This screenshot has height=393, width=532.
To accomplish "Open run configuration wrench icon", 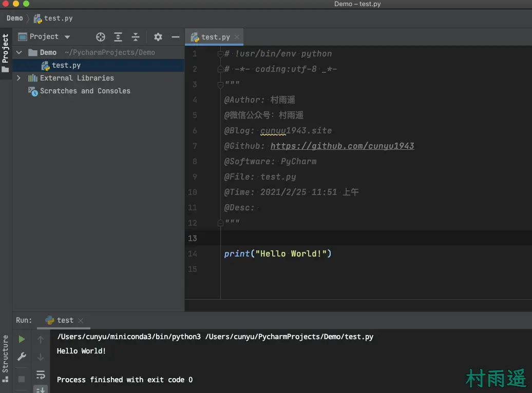I will pyautogui.click(x=22, y=357).
